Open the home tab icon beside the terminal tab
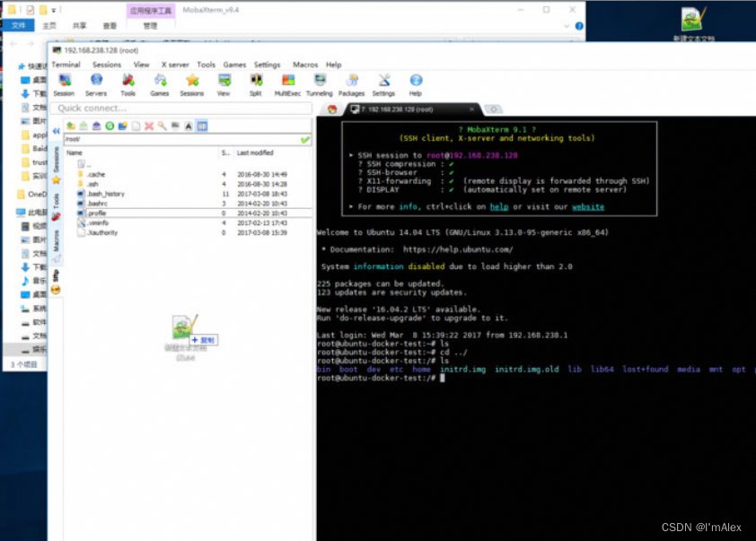The height and width of the screenshot is (541, 756). tap(332, 109)
